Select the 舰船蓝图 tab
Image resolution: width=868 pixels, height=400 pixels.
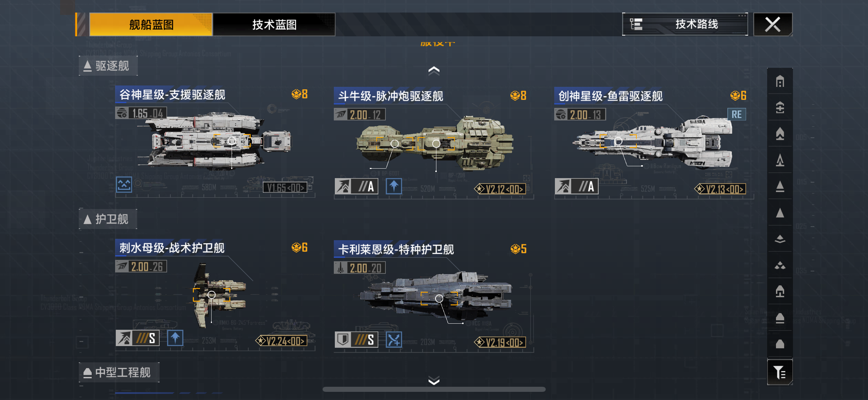point(151,24)
